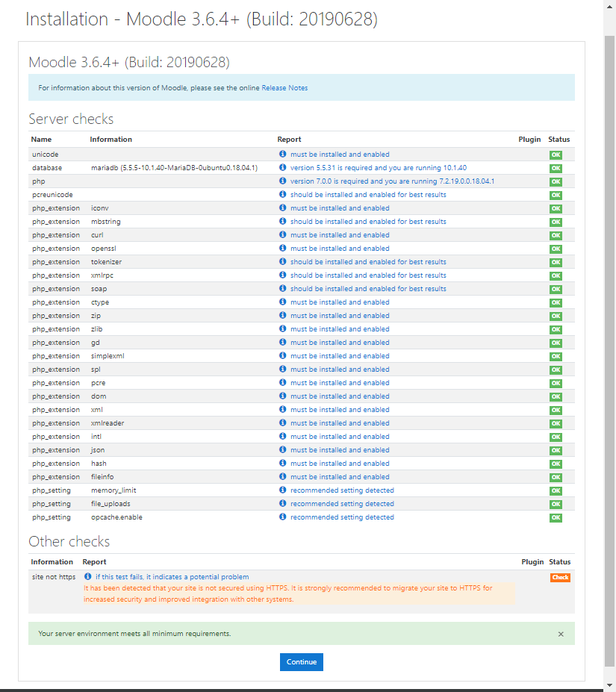
Task: Click the Status column header in Server checks
Action: click(559, 139)
